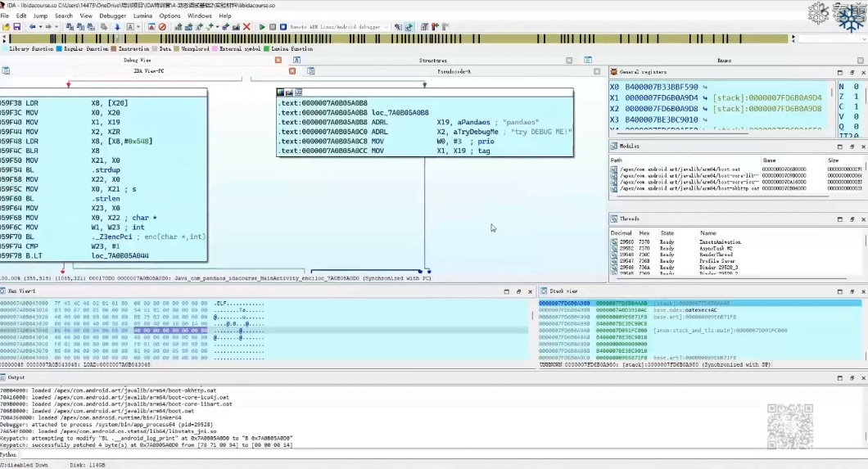Close the IDA View-PC tab
This screenshot has width=868, height=469.
click(x=292, y=70)
